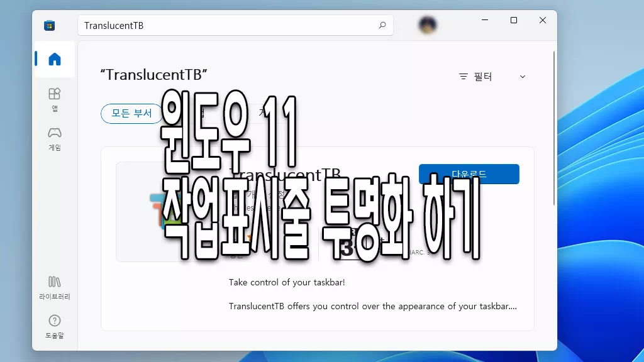This screenshot has width=644, height=362.
Task: Open Help (도움말) from sidebar
Action: [55, 326]
